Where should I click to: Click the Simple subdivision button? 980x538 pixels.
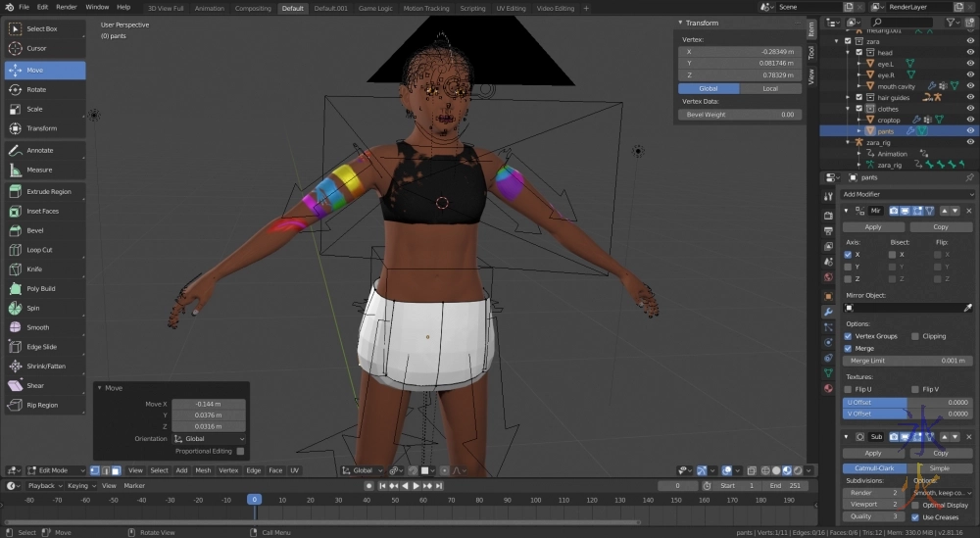pos(939,468)
